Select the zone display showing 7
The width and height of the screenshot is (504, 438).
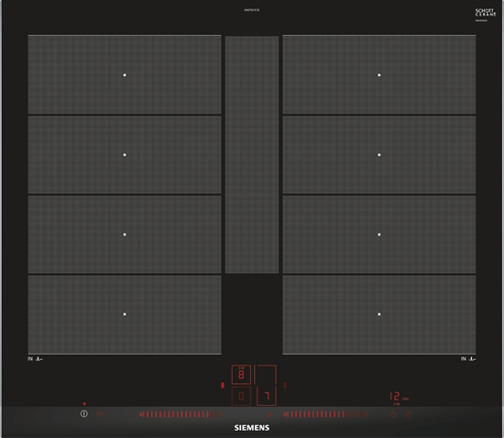267,396
